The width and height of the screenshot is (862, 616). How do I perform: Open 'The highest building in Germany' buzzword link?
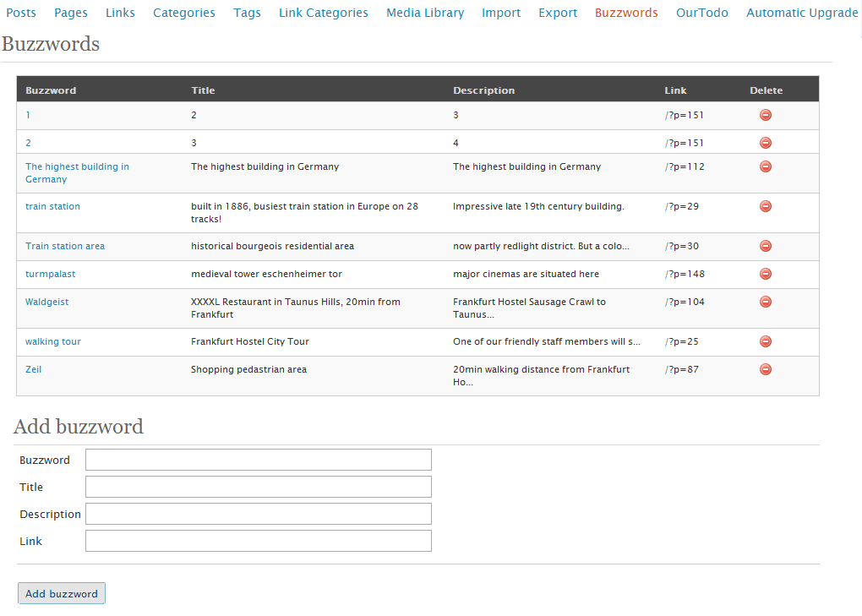(x=77, y=172)
